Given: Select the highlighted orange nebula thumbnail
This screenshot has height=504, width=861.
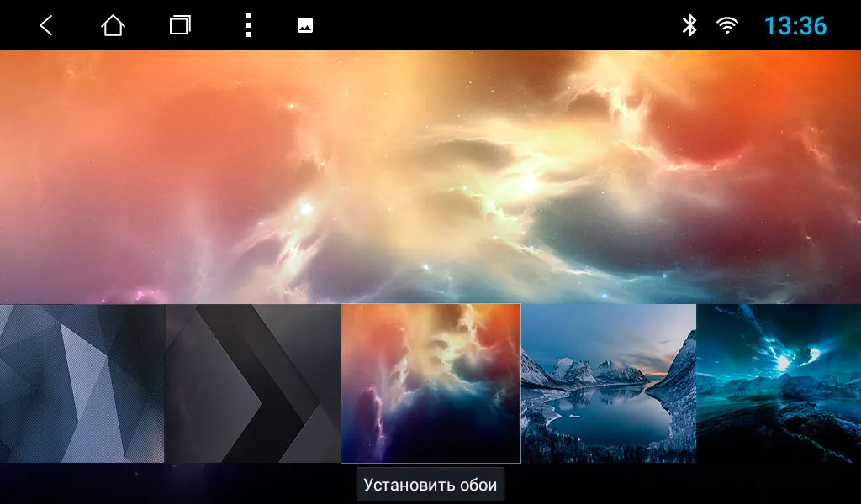Looking at the screenshot, I should coord(430,383).
